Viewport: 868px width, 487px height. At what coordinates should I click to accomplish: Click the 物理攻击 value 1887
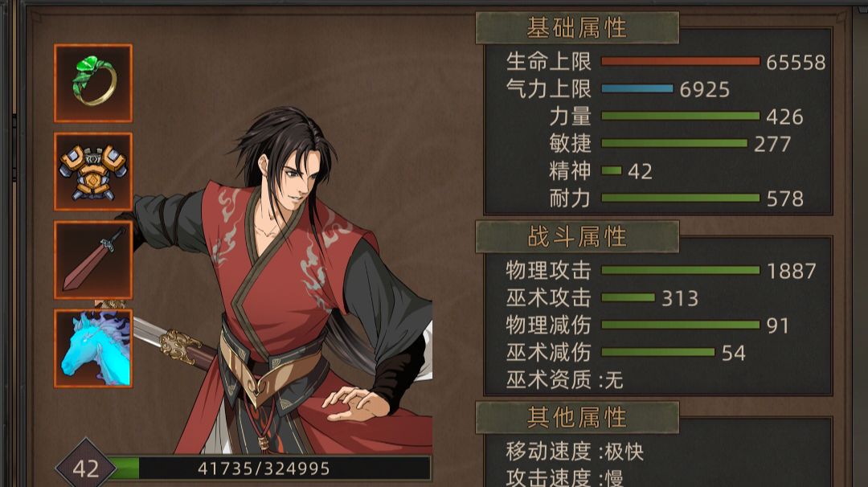point(791,271)
